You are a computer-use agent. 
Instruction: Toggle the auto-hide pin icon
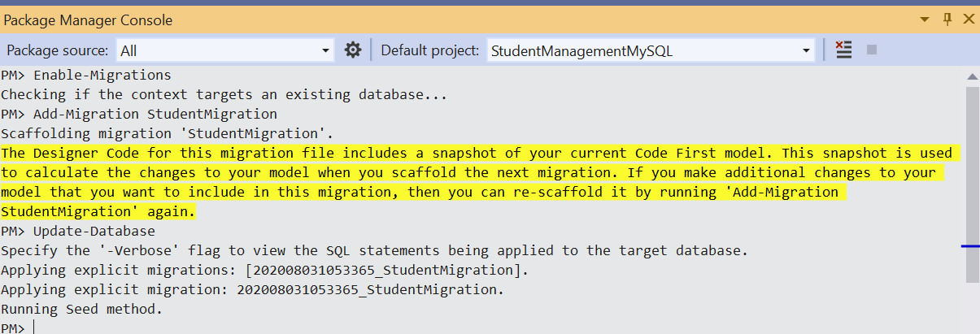pos(947,20)
